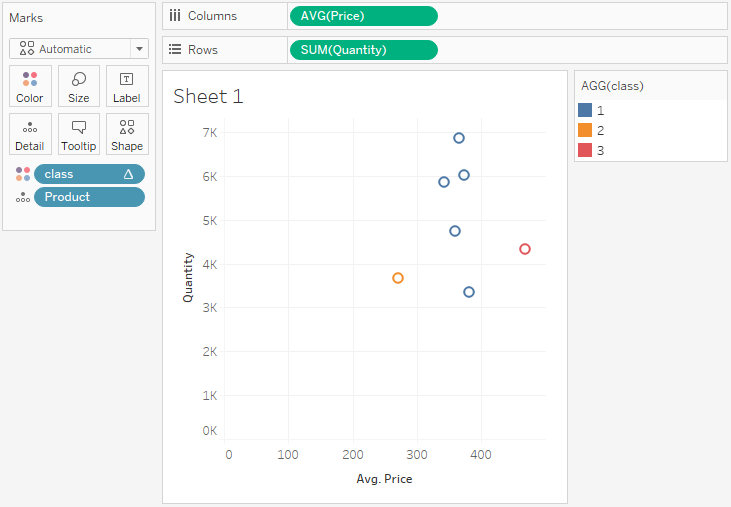Click the 7K tick on Quantity axis

pyautogui.click(x=210, y=133)
